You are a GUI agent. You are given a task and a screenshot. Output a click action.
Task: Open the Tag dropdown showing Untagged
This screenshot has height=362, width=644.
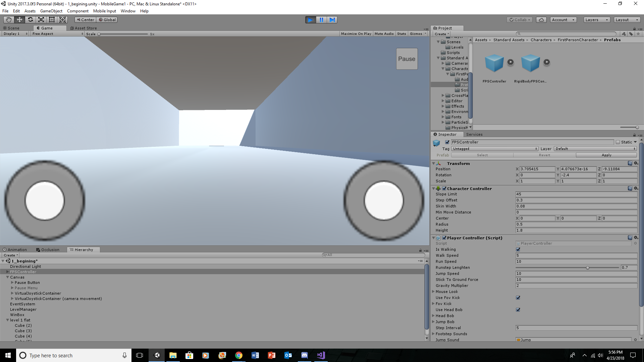coord(495,149)
